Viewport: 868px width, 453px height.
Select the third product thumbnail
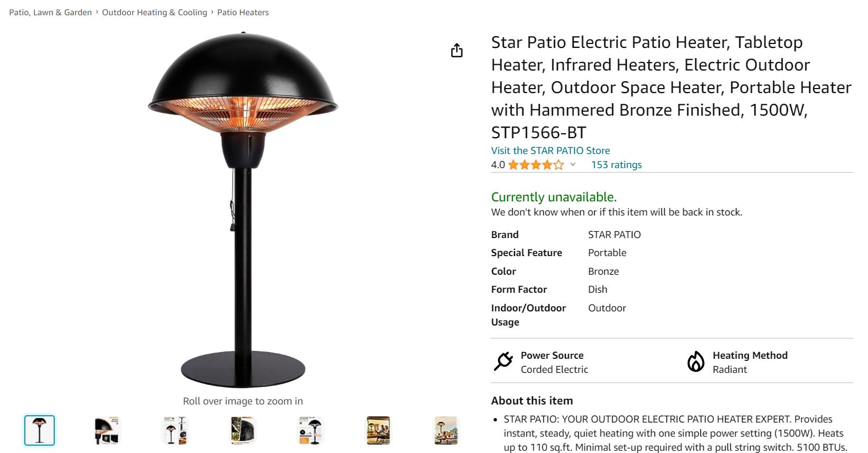coord(175,430)
